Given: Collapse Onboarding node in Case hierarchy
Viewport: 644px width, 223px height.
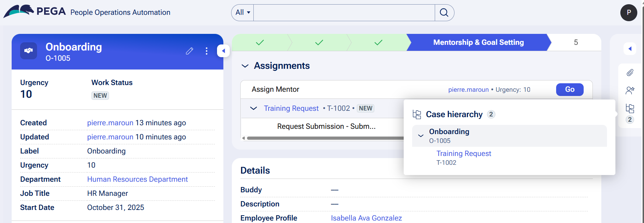Looking at the screenshot, I should pos(421,136).
